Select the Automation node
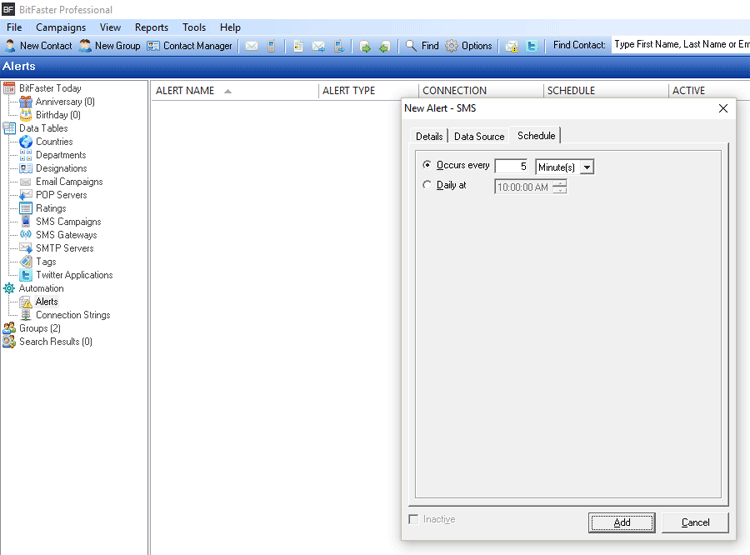Screen dimensions: 750x555 point(41,289)
